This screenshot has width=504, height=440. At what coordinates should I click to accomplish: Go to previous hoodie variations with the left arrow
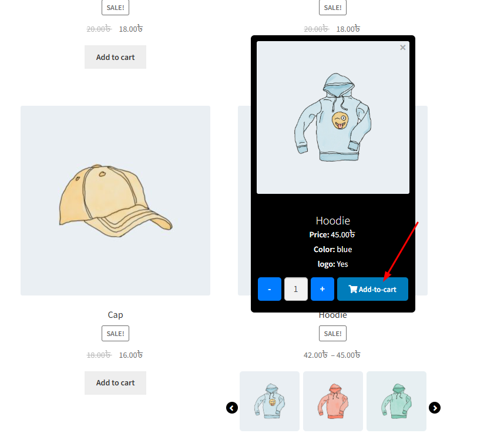tap(232, 408)
